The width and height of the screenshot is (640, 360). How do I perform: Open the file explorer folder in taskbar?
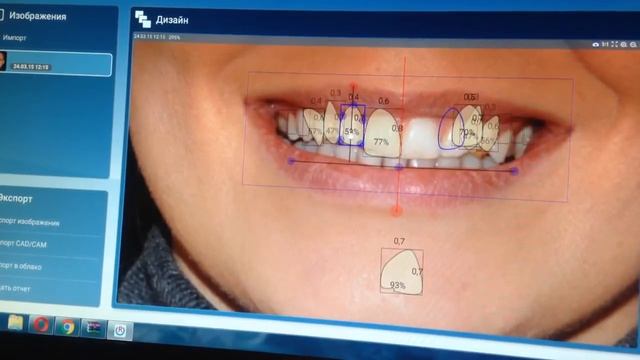(x=15, y=322)
